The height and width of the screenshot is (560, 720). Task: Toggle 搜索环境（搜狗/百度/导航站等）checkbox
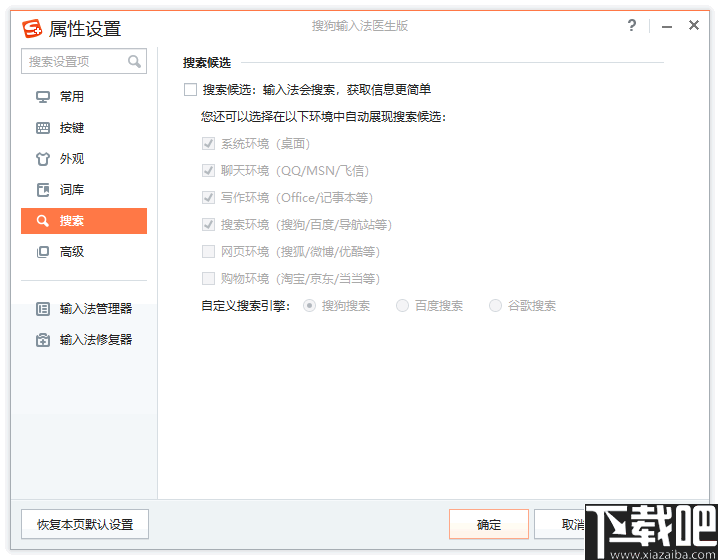click(208, 224)
